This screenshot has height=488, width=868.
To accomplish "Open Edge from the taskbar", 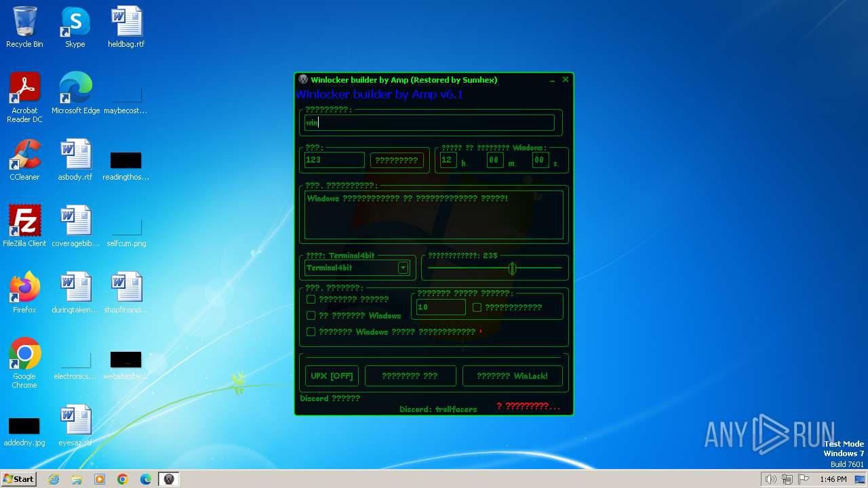I will point(146,479).
